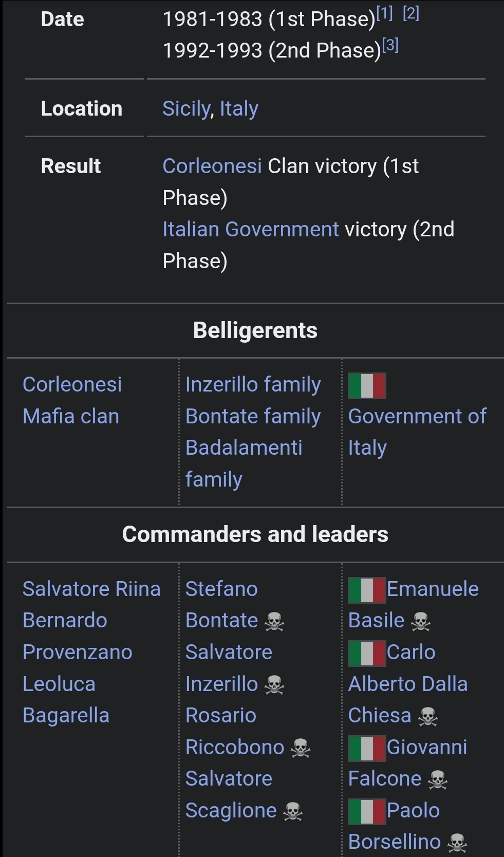This screenshot has height=857, width=504.
Task: Click the skull icon after Chiesa
Action: 427,717
